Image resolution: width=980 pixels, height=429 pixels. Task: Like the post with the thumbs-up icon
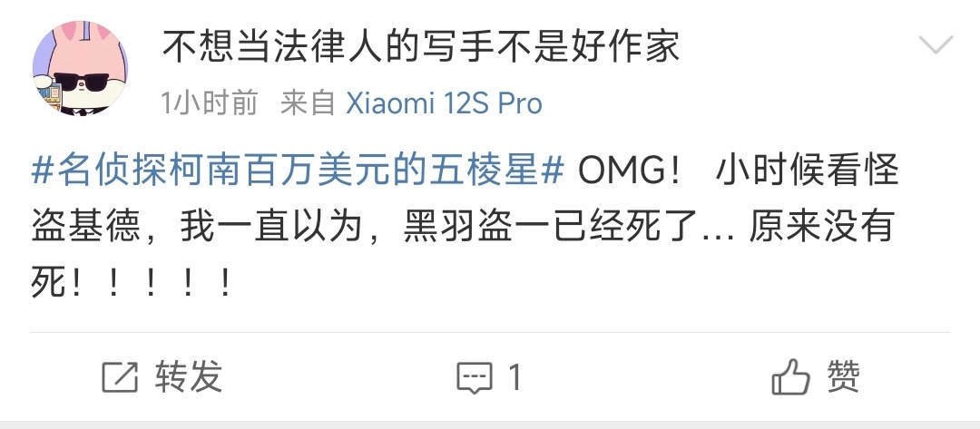tap(790, 376)
